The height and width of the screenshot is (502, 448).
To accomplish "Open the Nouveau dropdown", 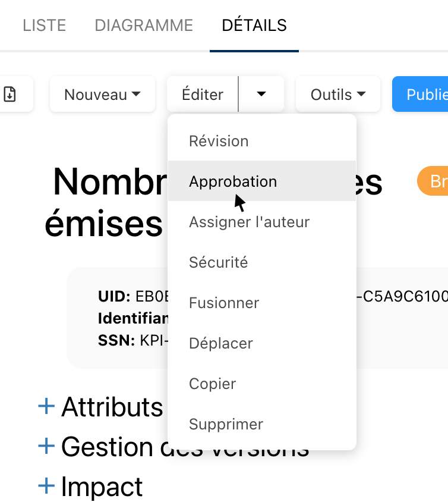I will 102,94.
